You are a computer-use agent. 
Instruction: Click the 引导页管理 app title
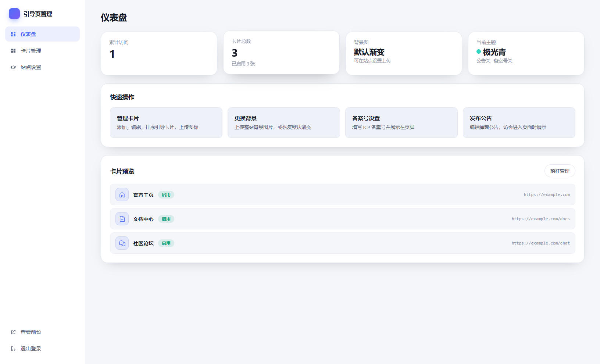point(38,14)
